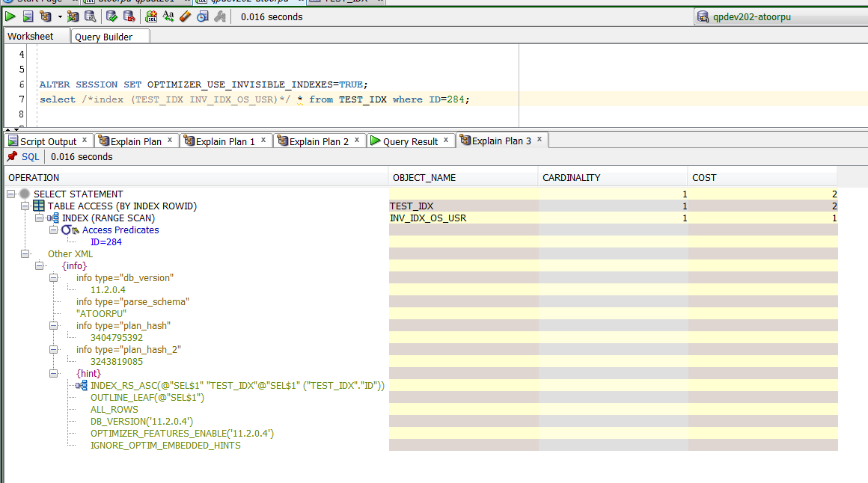Collapse the Access Predicates node
This screenshot has height=483, width=868.
coord(54,230)
